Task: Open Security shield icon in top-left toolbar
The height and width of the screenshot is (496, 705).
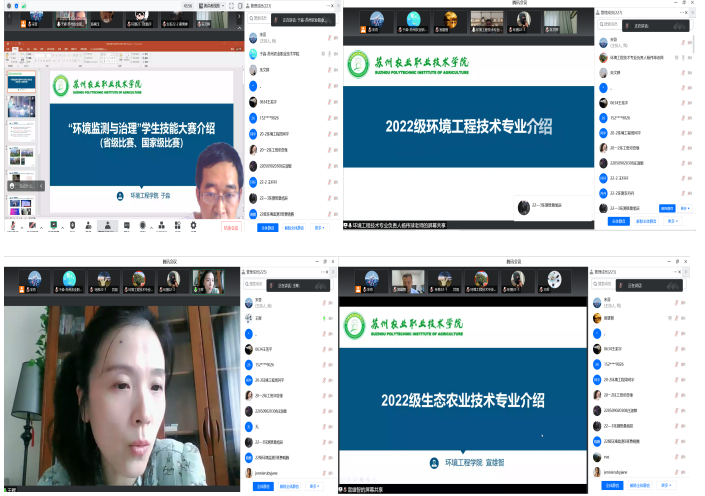Action: coord(72,225)
